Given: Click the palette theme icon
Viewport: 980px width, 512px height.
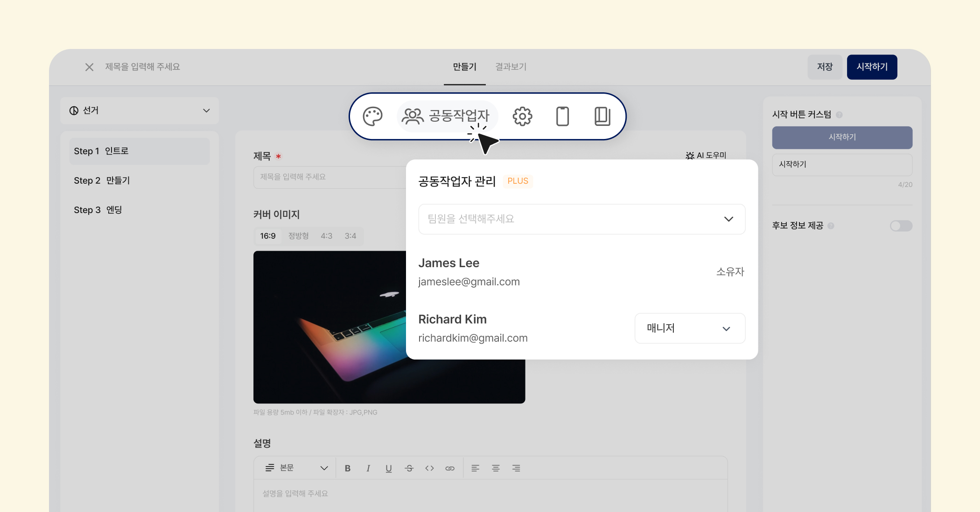Looking at the screenshot, I should pyautogui.click(x=372, y=117).
